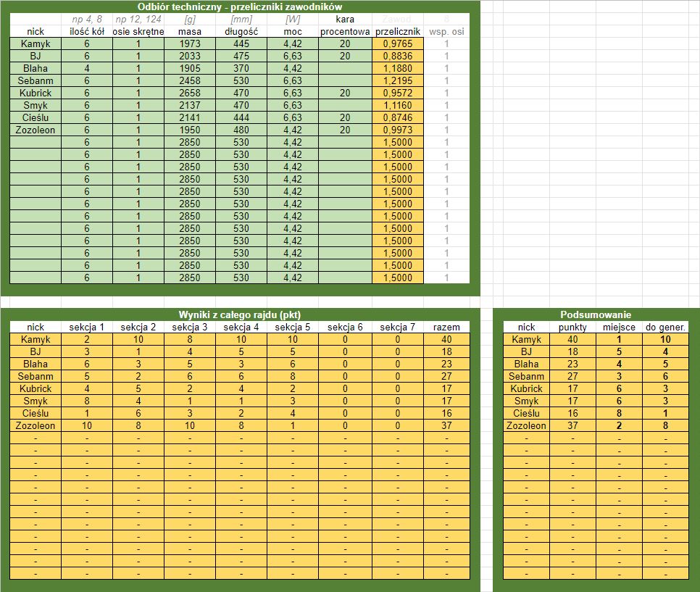700x592 pixels.
Task: Select Cieślu's masa cell showing 2141
Action: tap(190, 117)
